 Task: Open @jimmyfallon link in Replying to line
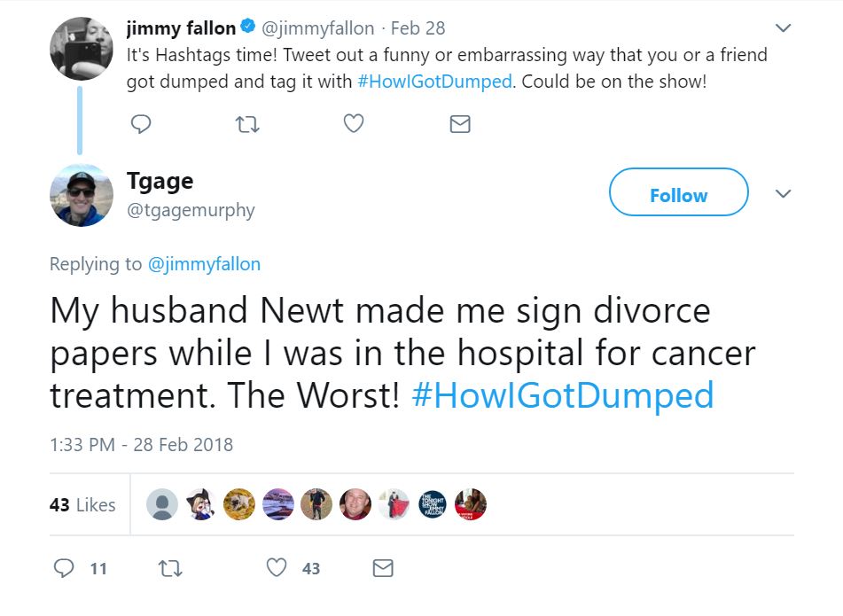[x=204, y=264]
